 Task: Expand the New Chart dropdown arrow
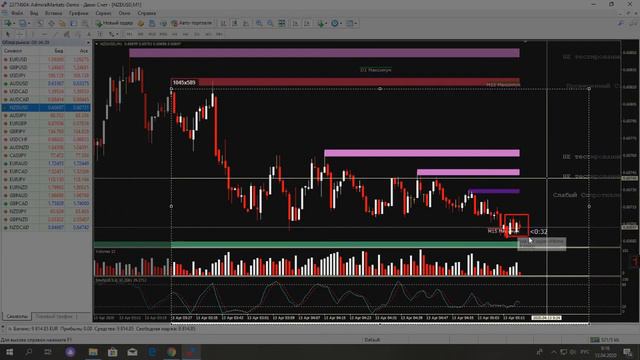14,23
